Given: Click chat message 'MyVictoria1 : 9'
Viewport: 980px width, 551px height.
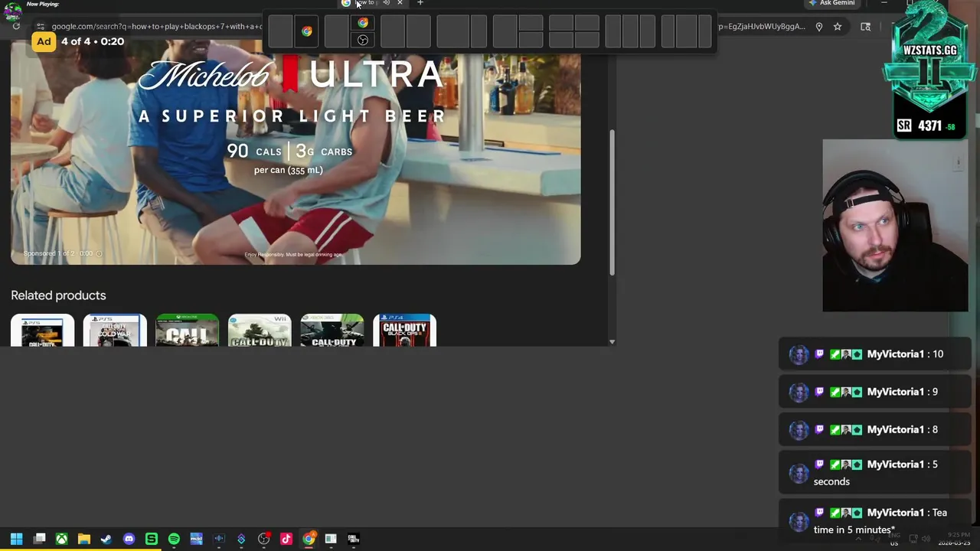Looking at the screenshot, I should coord(874,392).
